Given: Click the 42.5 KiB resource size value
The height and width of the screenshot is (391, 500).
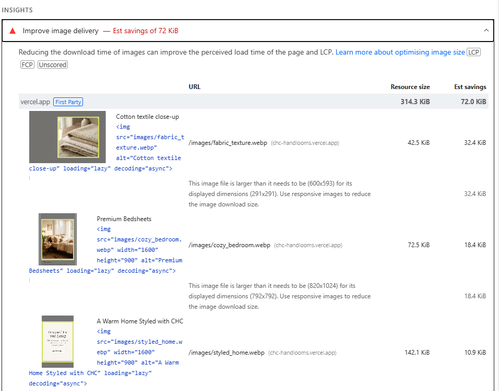Looking at the screenshot, I should click(x=419, y=143).
